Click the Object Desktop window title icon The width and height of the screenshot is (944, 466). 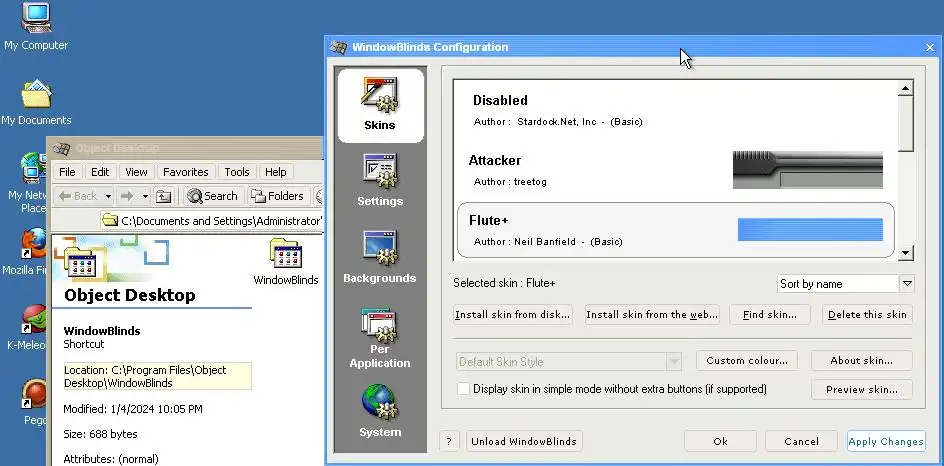61,148
